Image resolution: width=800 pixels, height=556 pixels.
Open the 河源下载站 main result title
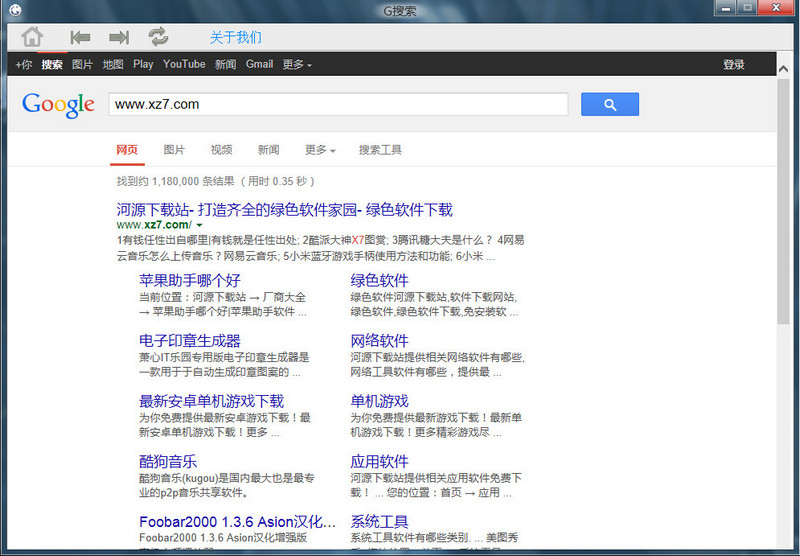(284, 210)
